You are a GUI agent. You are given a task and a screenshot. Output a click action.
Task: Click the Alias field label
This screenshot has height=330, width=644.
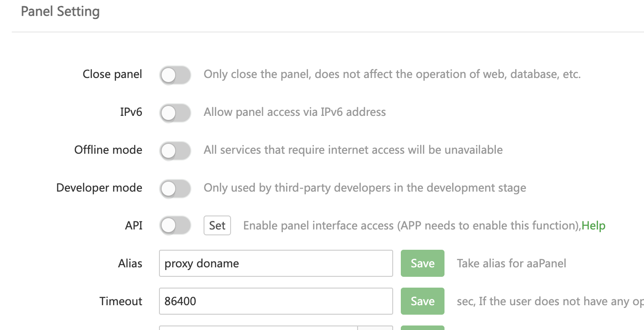pyautogui.click(x=130, y=263)
